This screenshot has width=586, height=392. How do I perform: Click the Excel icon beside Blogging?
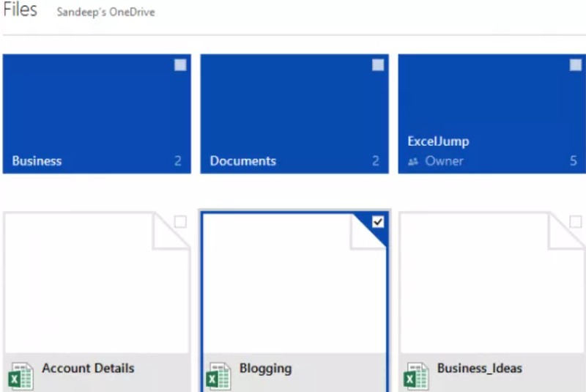218,376
